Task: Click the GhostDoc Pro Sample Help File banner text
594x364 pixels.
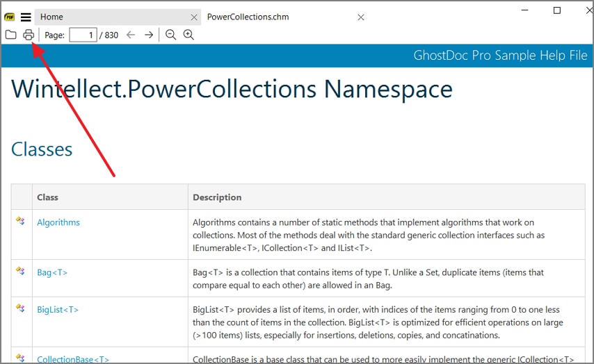Action: tap(500, 56)
